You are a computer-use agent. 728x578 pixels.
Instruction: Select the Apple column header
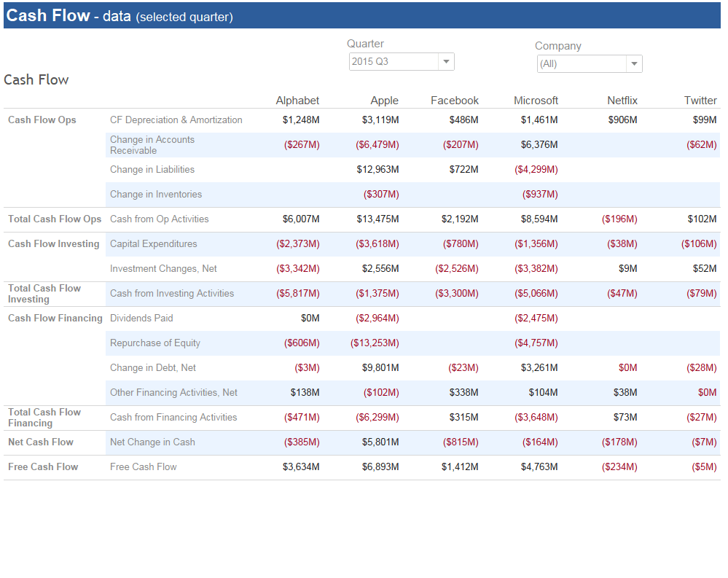[385, 101]
